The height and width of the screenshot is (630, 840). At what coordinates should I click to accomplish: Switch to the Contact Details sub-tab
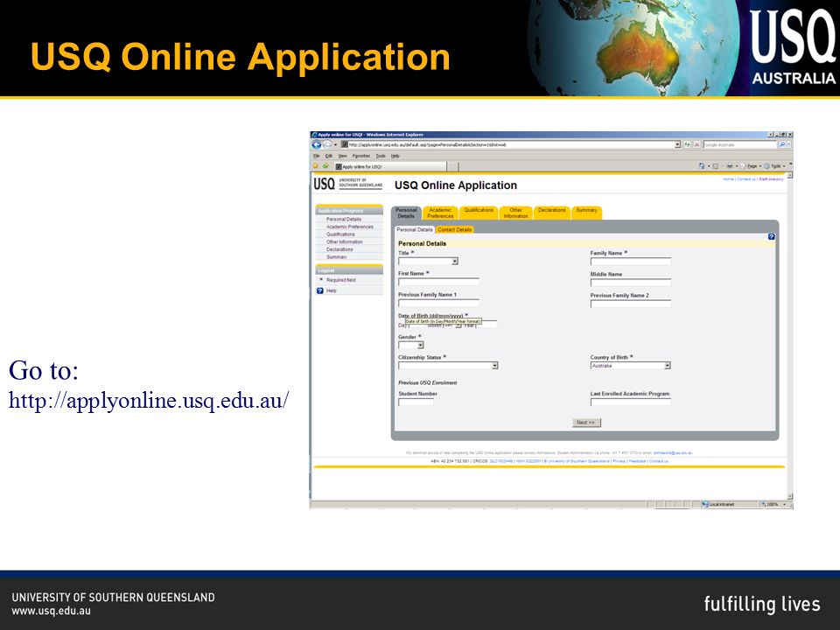point(454,230)
